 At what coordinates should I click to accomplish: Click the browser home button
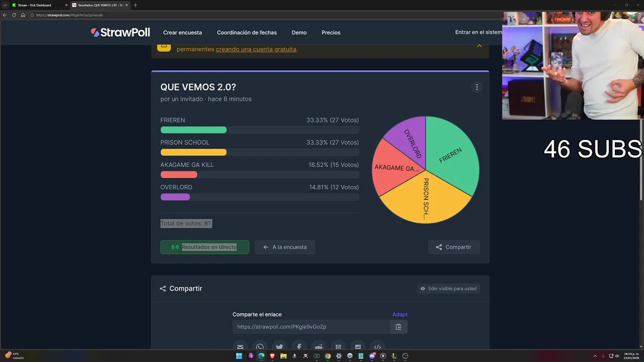point(23,15)
